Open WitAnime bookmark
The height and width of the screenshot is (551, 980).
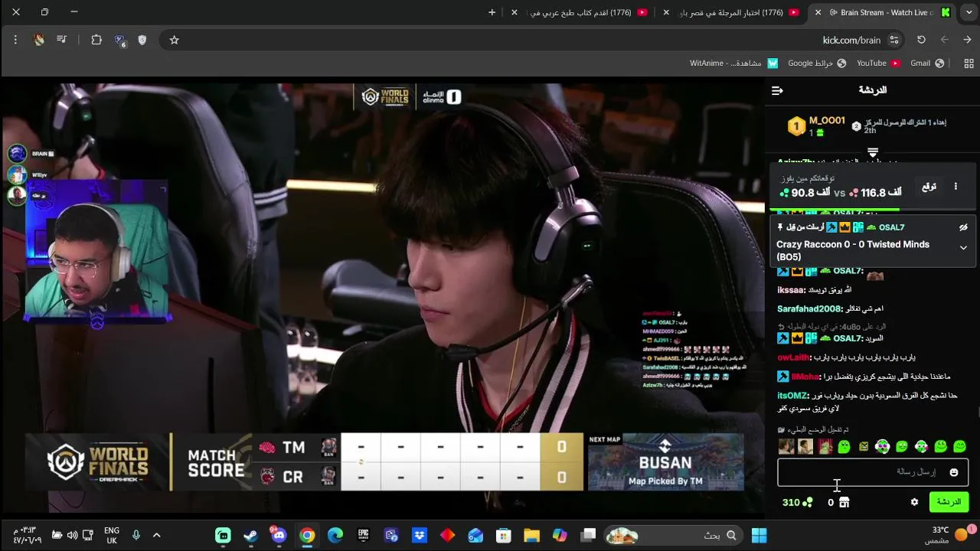pos(733,64)
